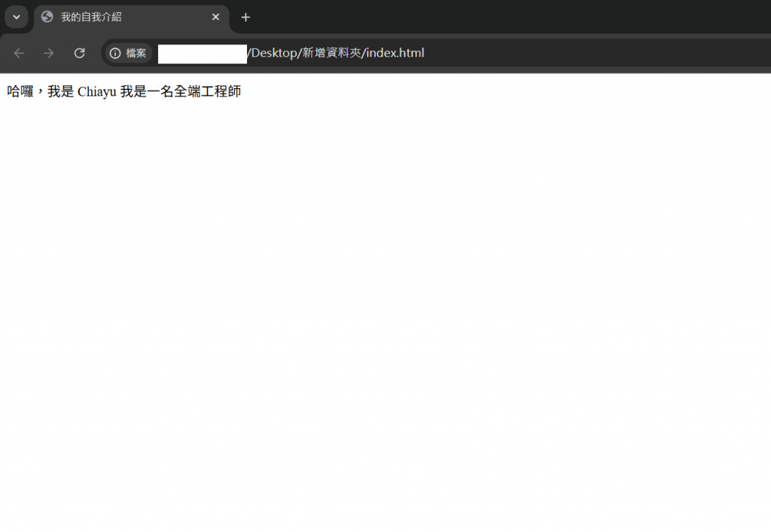Image resolution: width=771 pixels, height=532 pixels.
Task: Reload the page with refresh icon
Action: point(79,53)
